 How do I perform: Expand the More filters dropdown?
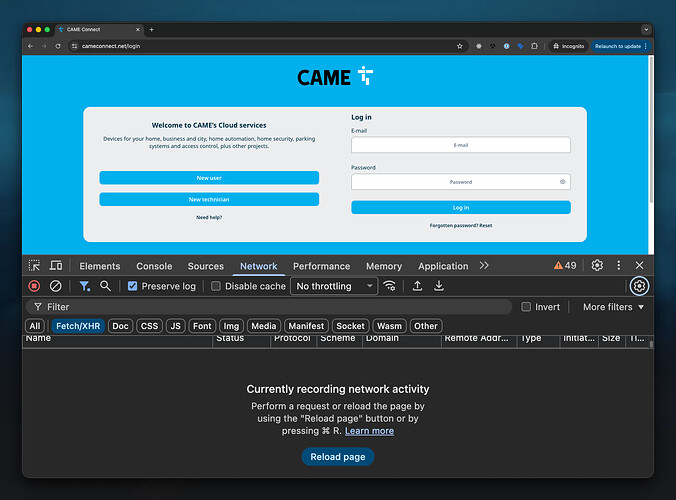(x=613, y=307)
